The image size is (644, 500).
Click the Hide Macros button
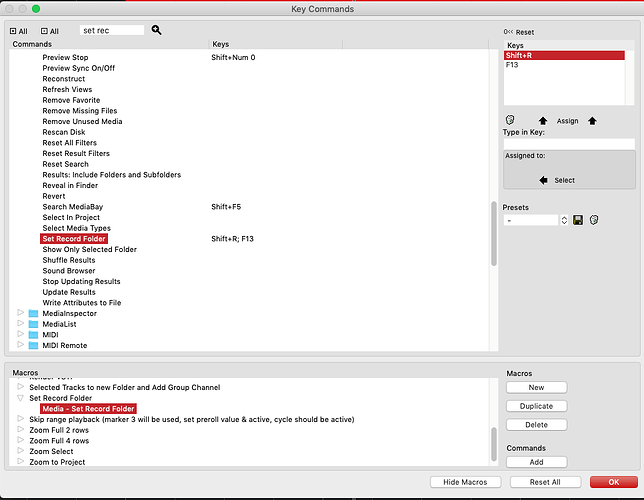point(465,482)
